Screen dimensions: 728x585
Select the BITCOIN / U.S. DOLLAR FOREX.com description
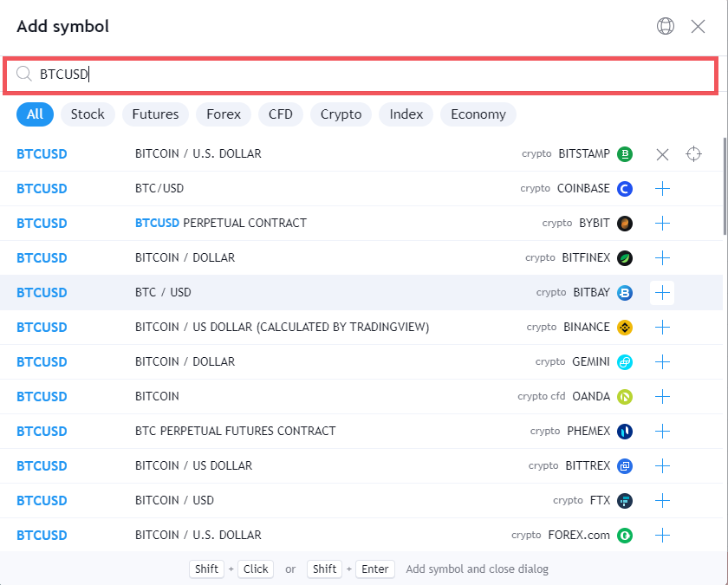pos(198,535)
